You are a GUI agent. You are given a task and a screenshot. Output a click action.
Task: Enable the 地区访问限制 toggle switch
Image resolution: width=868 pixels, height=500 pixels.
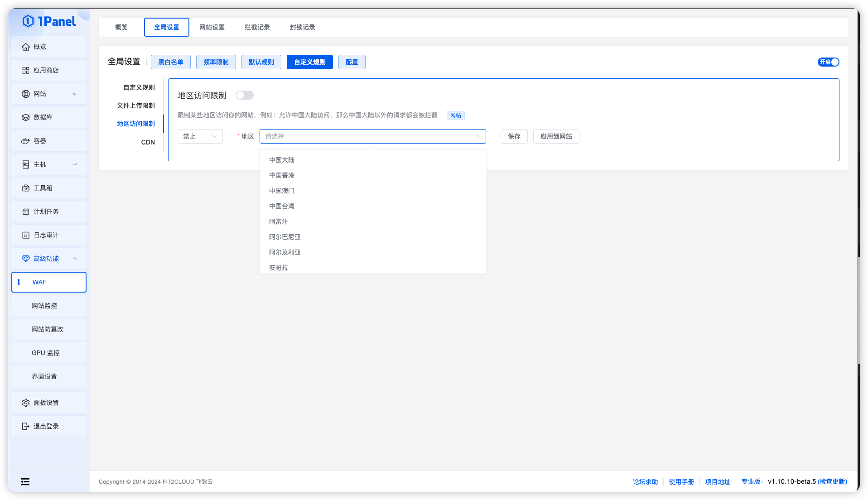click(245, 95)
